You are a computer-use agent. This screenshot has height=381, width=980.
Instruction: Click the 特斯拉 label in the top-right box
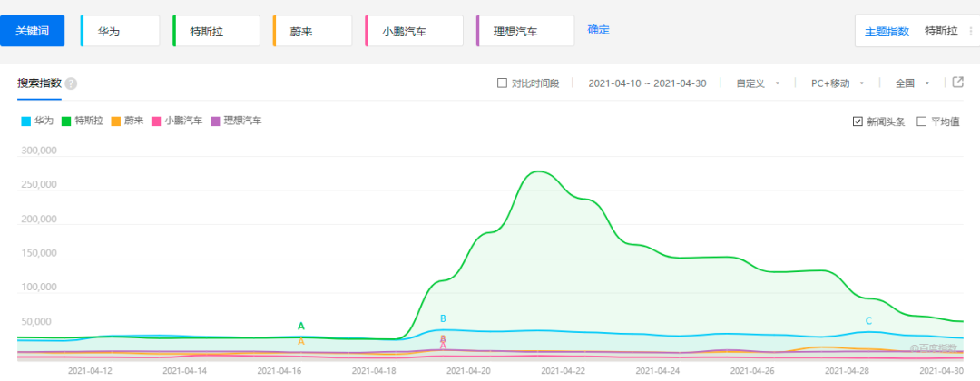[x=941, y=31]
